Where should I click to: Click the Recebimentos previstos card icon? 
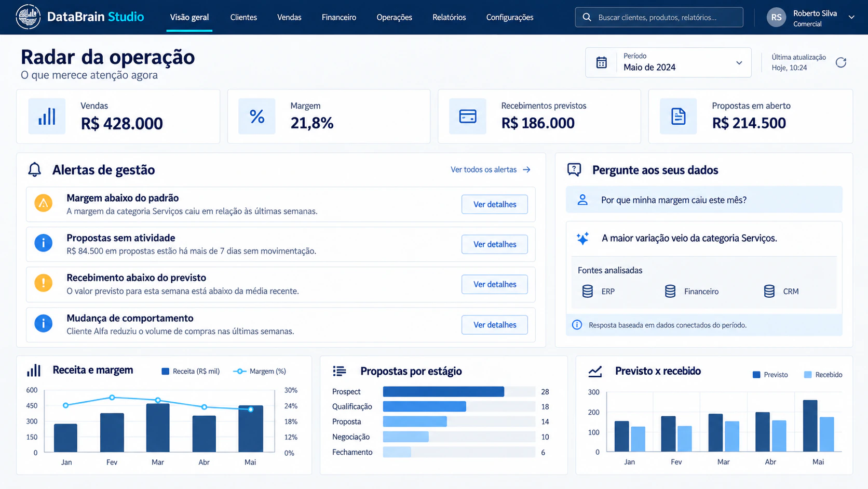468,116
